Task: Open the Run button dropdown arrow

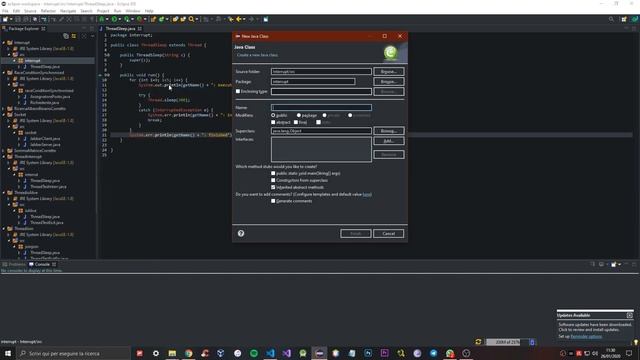Action: pos(120,19)
